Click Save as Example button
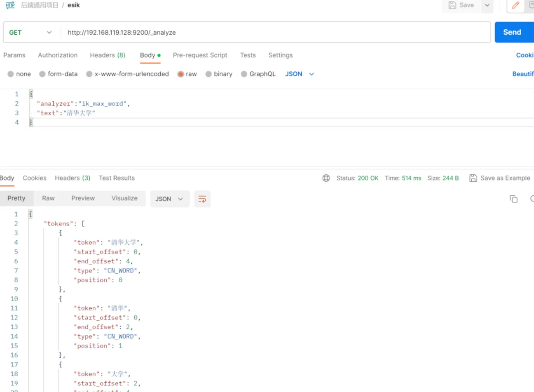 [x=500, y=178]
